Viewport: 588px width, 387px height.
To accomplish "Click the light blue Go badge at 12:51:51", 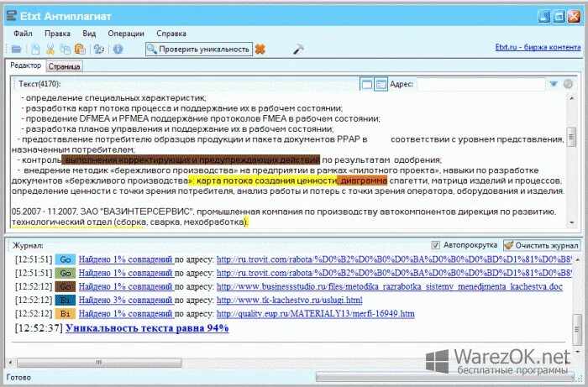I will pyautogui.click(x=66, y=259).
